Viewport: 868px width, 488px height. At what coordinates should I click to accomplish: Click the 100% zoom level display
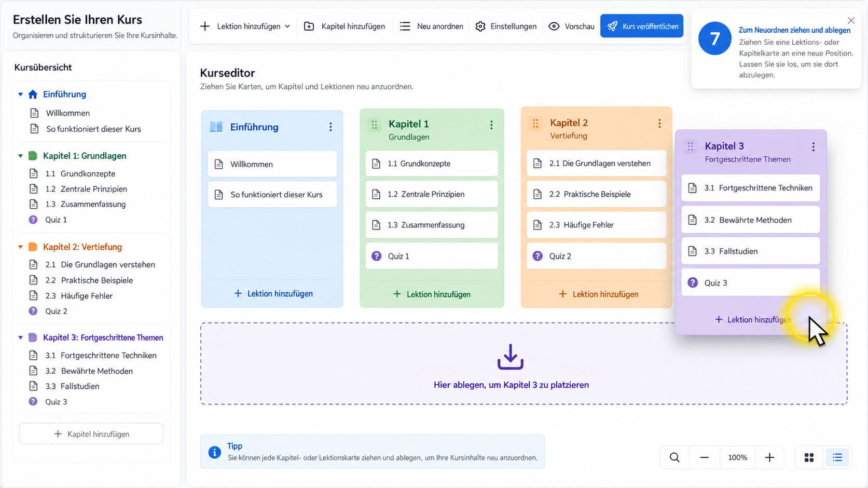click(737, 457)
